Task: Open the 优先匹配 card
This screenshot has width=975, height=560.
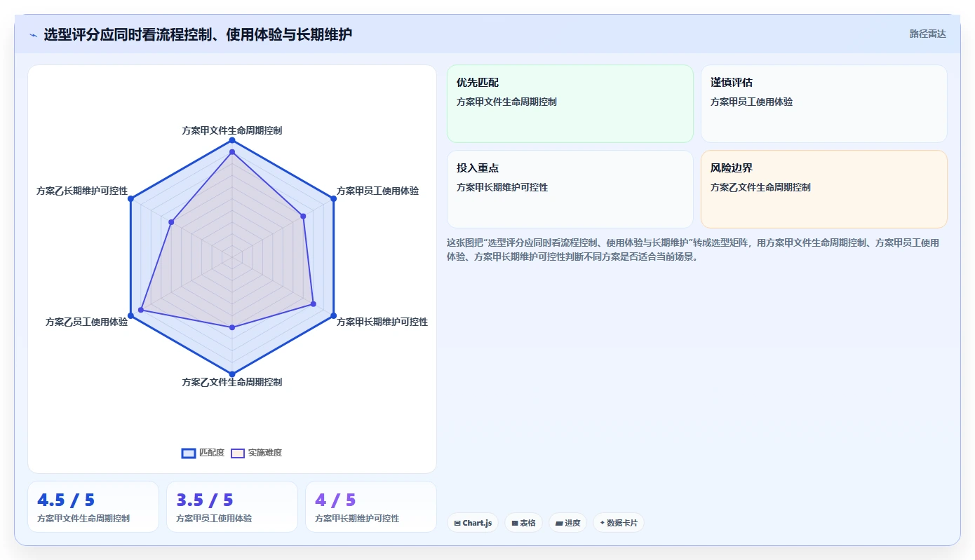Action: tap(570, 104)
